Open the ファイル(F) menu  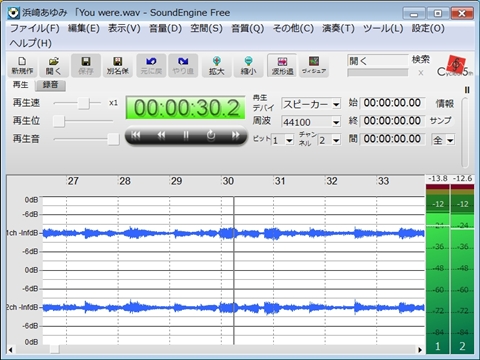(x=35, y=28)
